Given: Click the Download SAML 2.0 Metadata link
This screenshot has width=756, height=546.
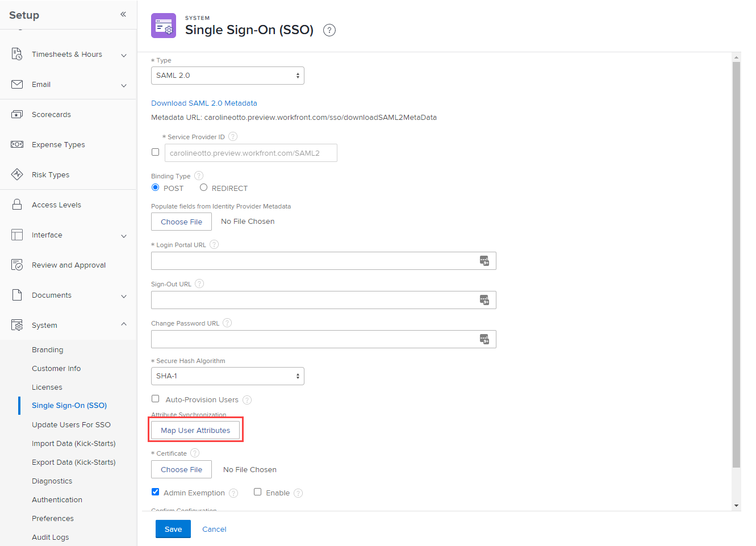Looking at the screenshot, I should pyautogui.click(x=204, y=103).
